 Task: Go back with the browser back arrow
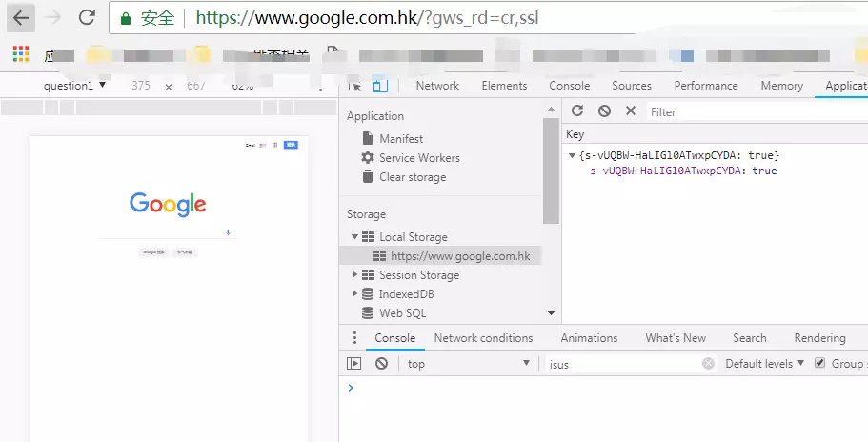[x=21, y=18]
